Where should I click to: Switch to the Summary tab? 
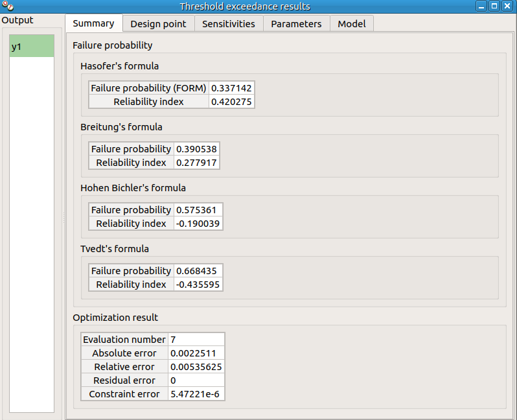pyautogui.click(x=93, y=23)
